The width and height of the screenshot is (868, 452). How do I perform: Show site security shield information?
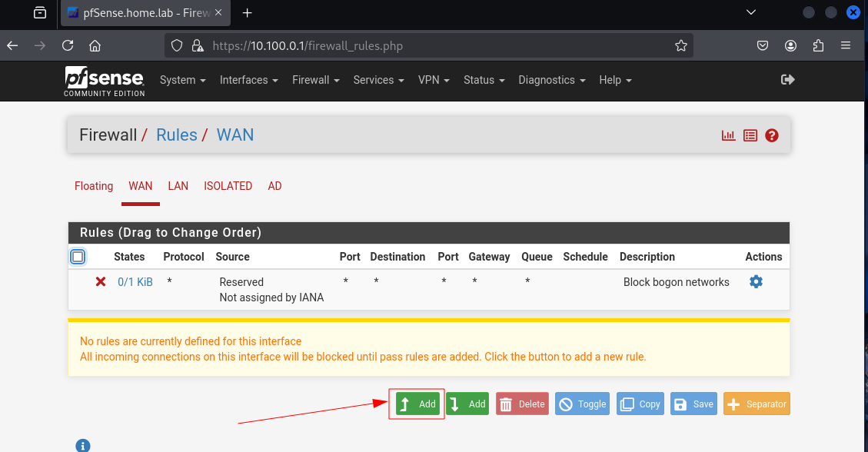coord(177,45)
